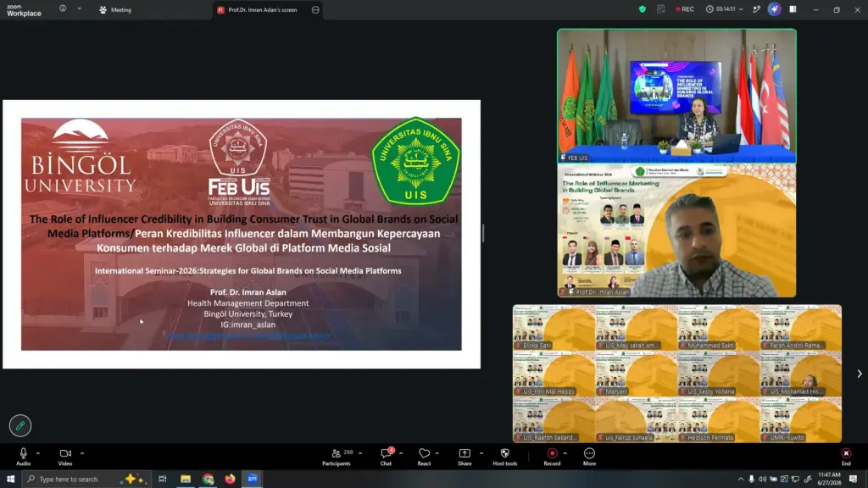868x488 pixels.
Task: Open Google Chrome from taskbar
Action: [209, 479]
